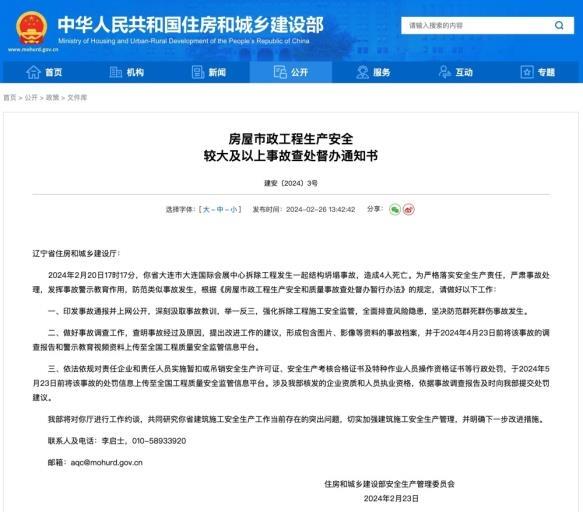Image resolution: width=583 pixels, height=512 pixels.
Task: Click the home icon beside 首页
Action: [33, 72]
